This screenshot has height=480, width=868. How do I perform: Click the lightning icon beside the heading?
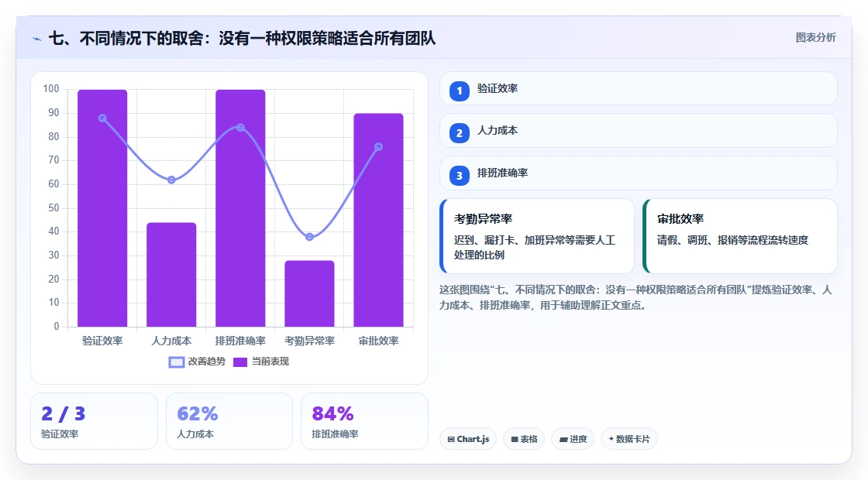(x=37, y=39)
